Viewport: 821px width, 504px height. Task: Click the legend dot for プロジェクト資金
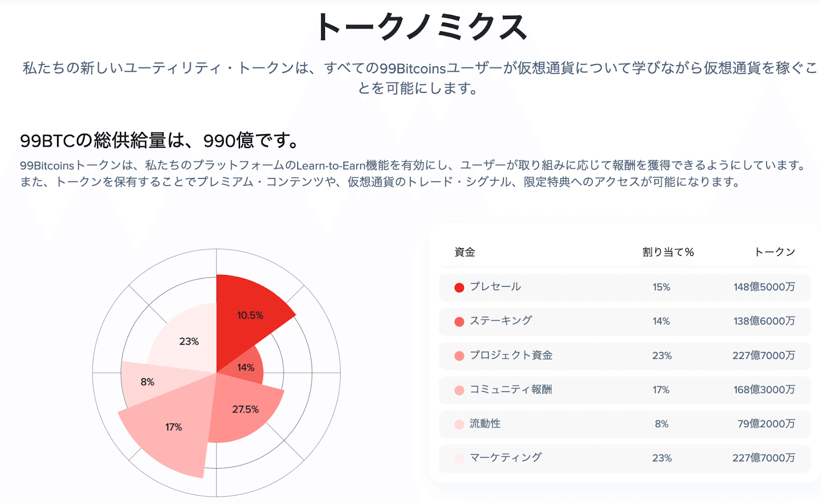click(459, 356)
